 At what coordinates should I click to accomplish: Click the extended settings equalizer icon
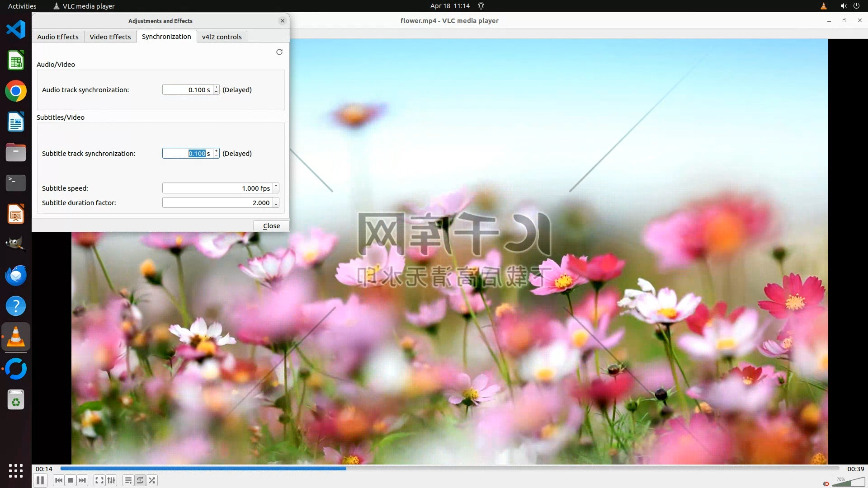point(111,480)
